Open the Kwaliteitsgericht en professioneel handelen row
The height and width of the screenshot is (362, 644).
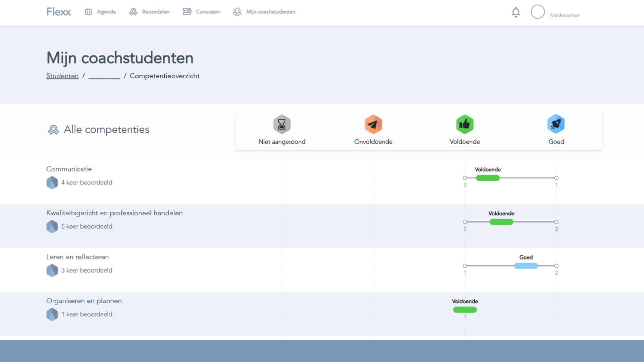(322, 226)
